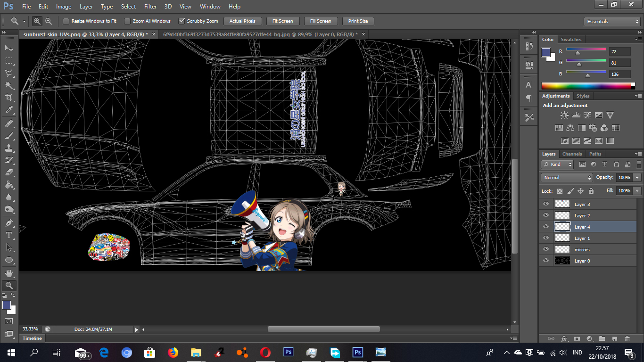This screenshot has height=362, width=644.
Task: Select the Paint Bucket tool
Action: 9,185
